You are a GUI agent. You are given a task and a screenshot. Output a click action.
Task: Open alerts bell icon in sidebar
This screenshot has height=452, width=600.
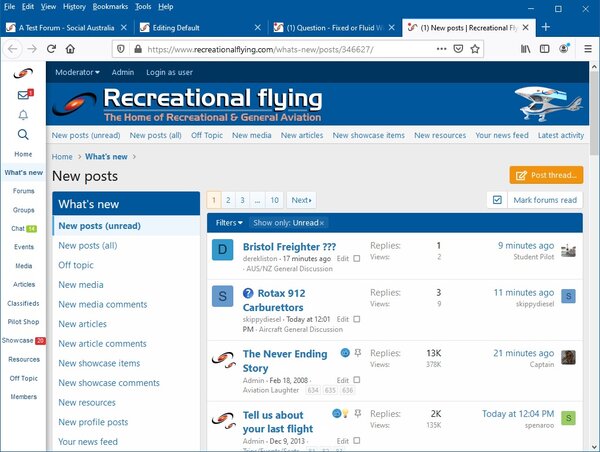click(x=22, y=115)
